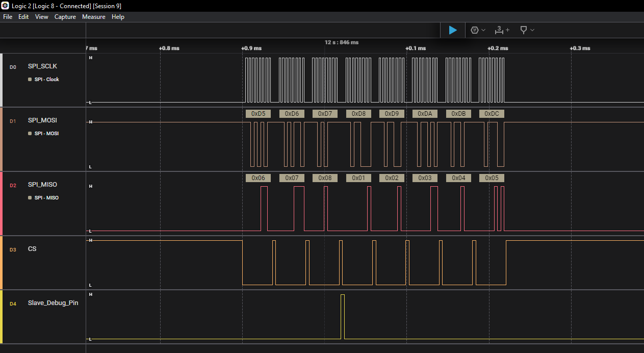644x353 pixels.
Task: Click the trigger marker pin icon
Action: pyautogui.click(x=523, y=30)
